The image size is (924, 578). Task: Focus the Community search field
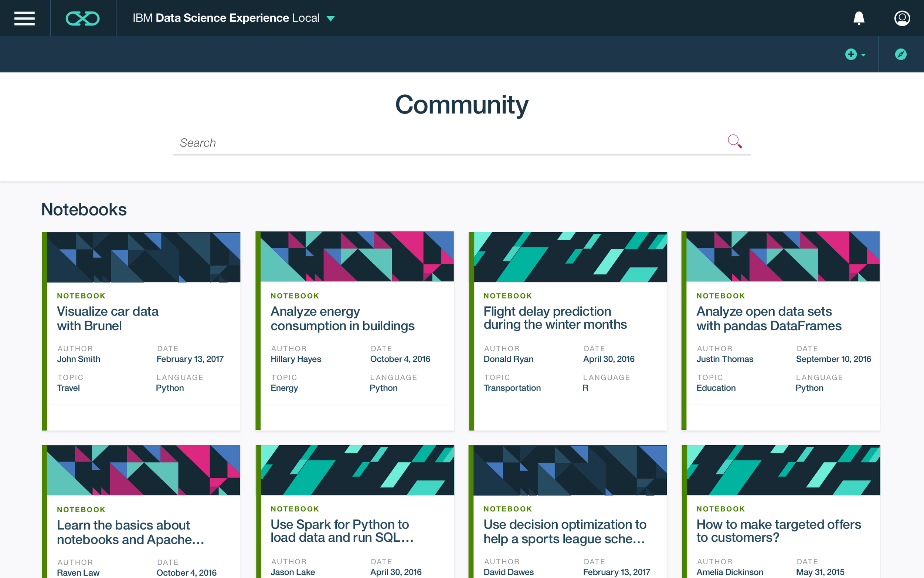(x=439, y=143)
